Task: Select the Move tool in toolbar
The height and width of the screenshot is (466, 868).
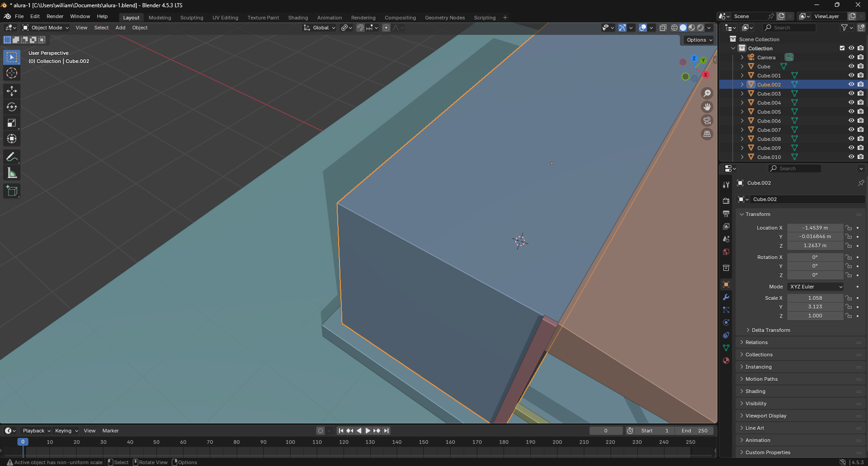Action: click(12, 91)
